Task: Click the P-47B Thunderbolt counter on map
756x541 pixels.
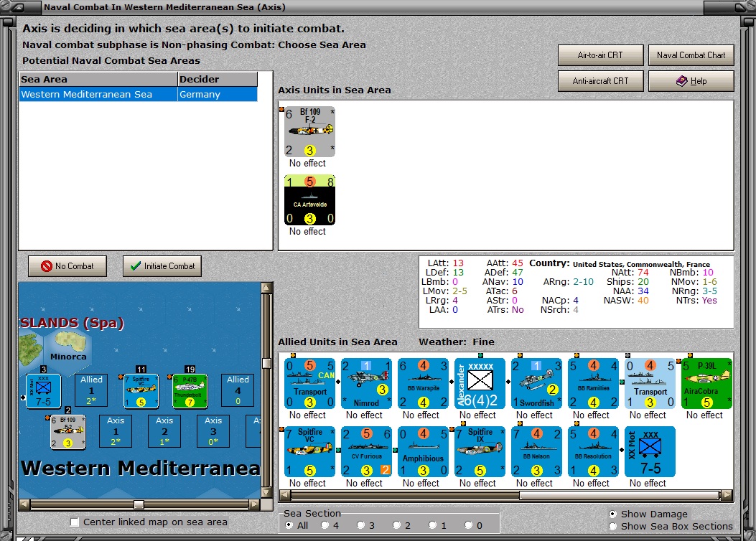Action: [190, 391]
